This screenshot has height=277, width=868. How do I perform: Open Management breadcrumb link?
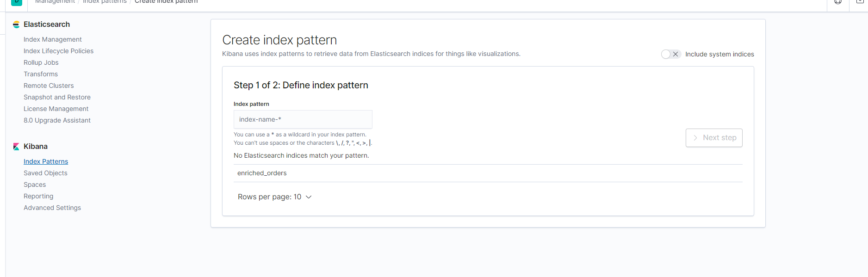pos(55,2)
